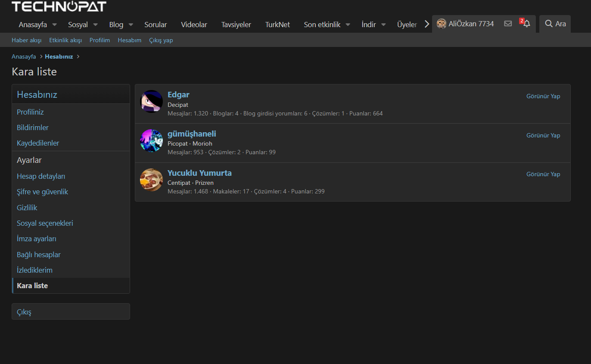Click the Hesabınız breadcrumb link
Screen dimensions: 591x364
[x=59, y=56]
